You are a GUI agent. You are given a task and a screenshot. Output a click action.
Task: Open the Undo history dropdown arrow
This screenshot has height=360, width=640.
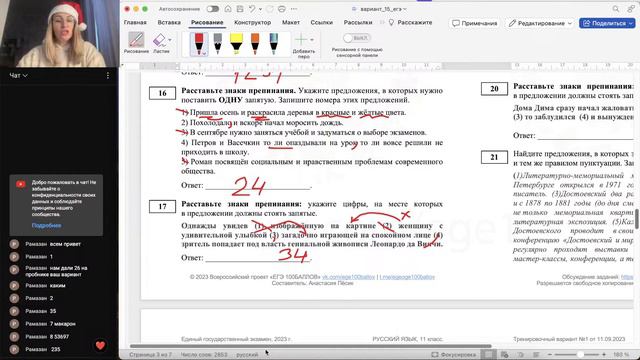click(x=260, y=9)
